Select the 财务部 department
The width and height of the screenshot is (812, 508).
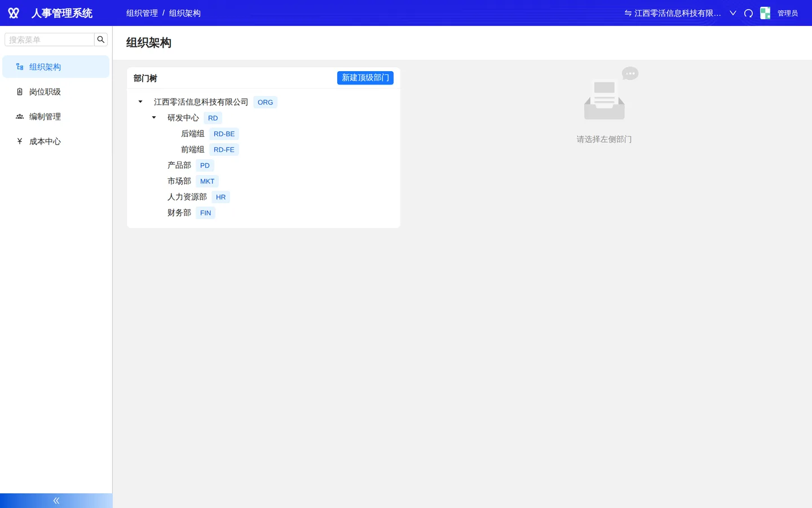point(179,213)
